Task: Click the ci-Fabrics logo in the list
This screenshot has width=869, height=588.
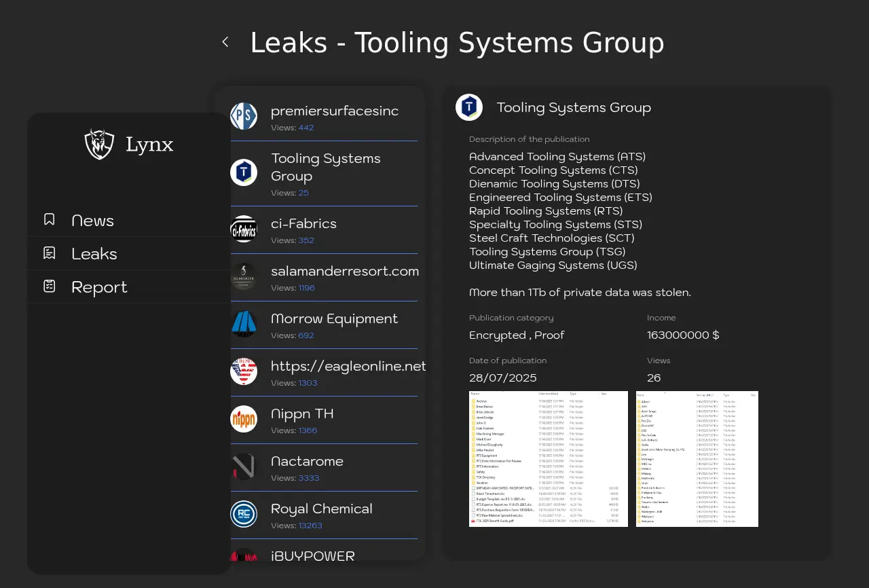Action: coord(244,229)
